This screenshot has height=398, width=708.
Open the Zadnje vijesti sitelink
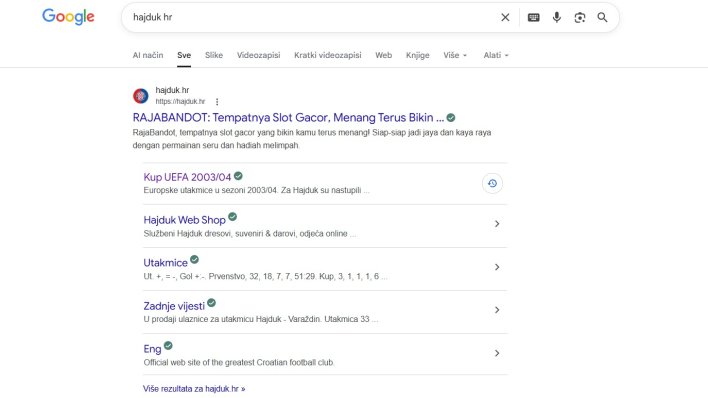tap(174, 306)
